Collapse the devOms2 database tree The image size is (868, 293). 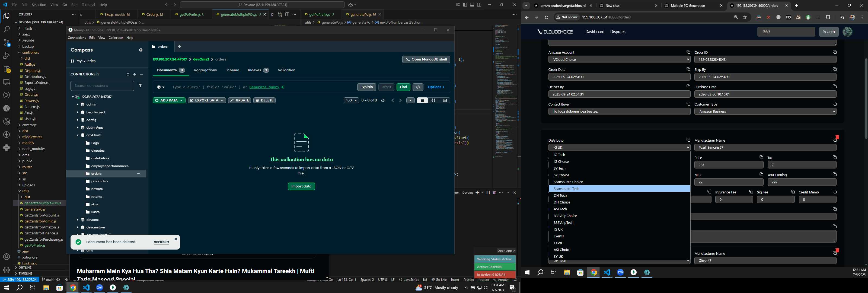[x=78, y=135]
